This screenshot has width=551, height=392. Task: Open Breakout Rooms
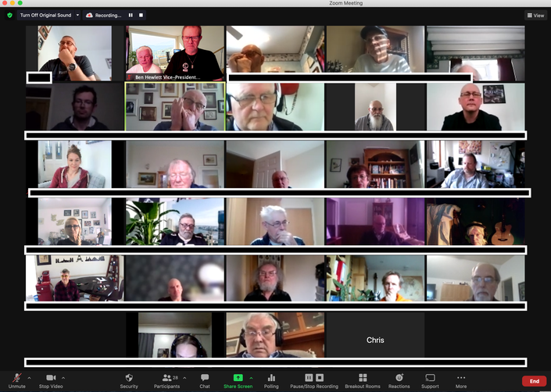(x=362, y=378)
